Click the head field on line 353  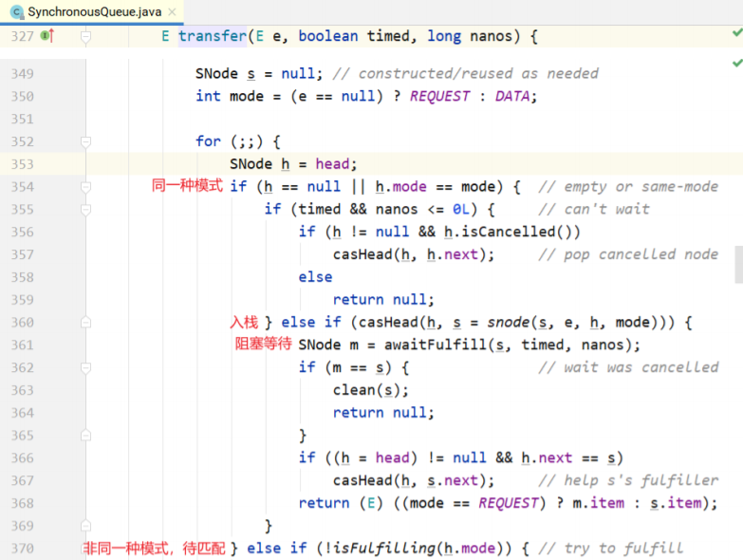click(332, 164)
